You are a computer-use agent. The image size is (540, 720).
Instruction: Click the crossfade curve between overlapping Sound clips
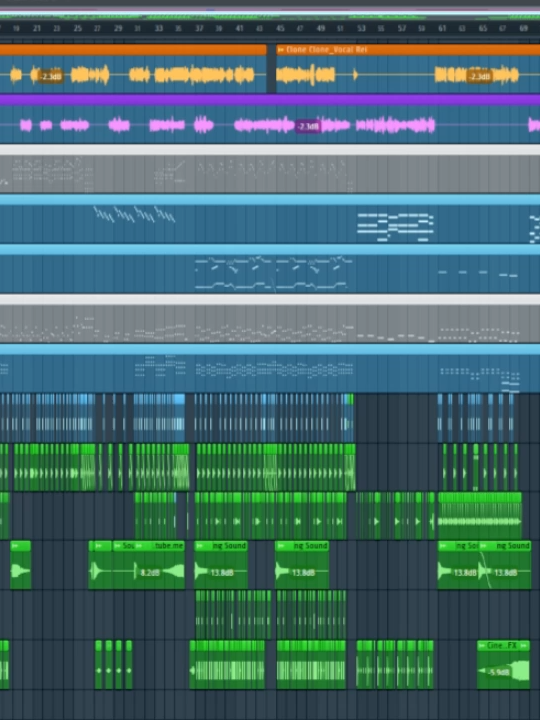click(x=484, y=569)
